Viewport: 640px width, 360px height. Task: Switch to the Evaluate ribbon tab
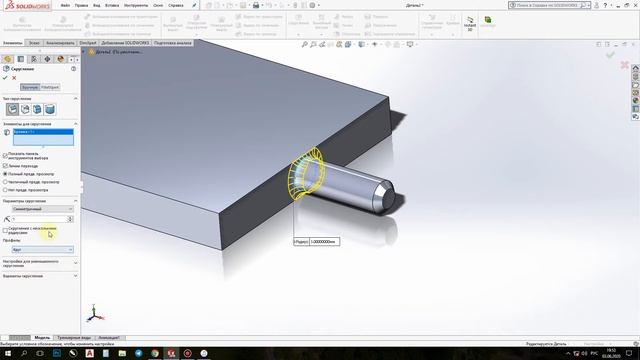coord(60,43)
